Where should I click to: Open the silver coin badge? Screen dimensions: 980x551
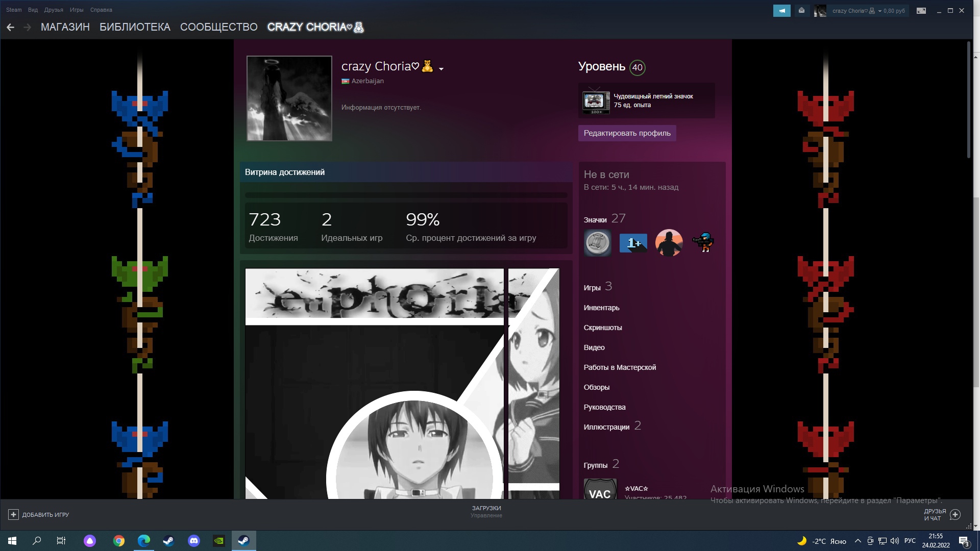click(x=597, y=243)
